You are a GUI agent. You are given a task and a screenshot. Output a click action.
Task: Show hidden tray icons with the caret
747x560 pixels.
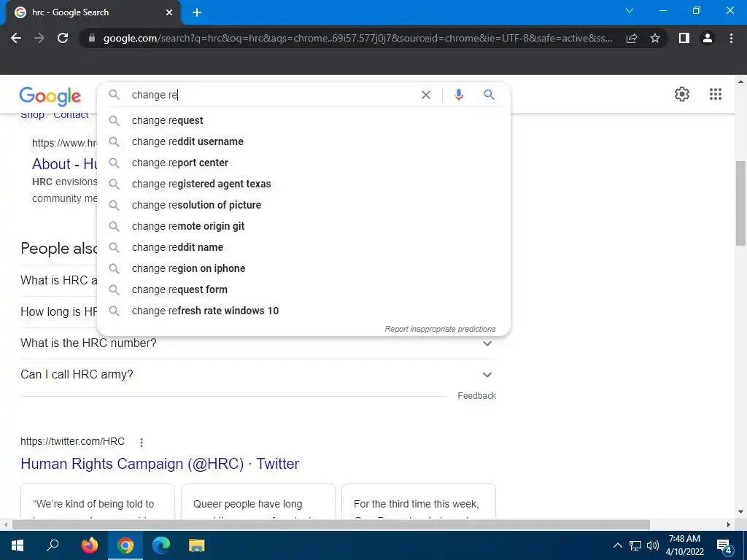pyautogui.click(x=617, y=545)
